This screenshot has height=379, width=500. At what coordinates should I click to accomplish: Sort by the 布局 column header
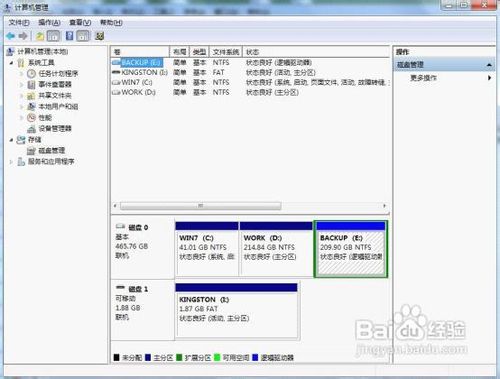(x=179, y=52)
